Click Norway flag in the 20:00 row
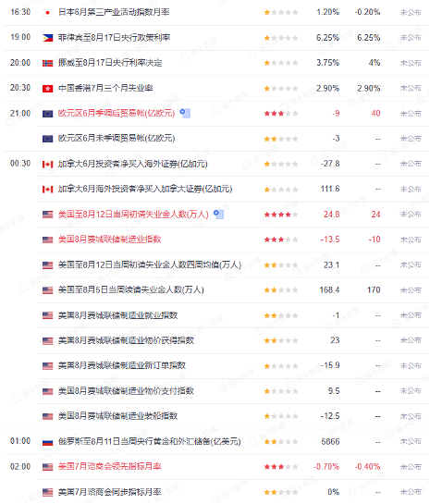430x504 pixels. (x=47, y=63)
